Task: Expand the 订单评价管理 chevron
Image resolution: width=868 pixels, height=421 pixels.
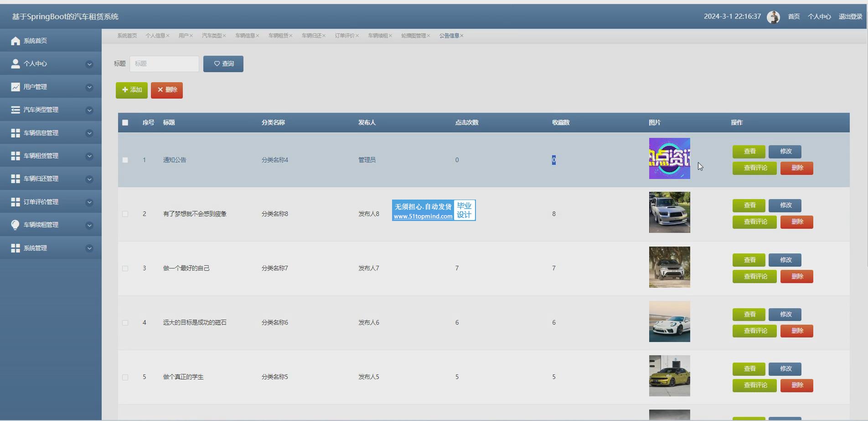Action: (89, 202)
